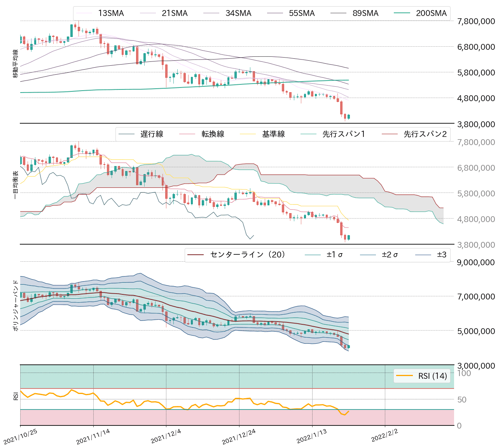Click the 13SMA legend line icon
498x448 pixels.
(x=85, y=13)
